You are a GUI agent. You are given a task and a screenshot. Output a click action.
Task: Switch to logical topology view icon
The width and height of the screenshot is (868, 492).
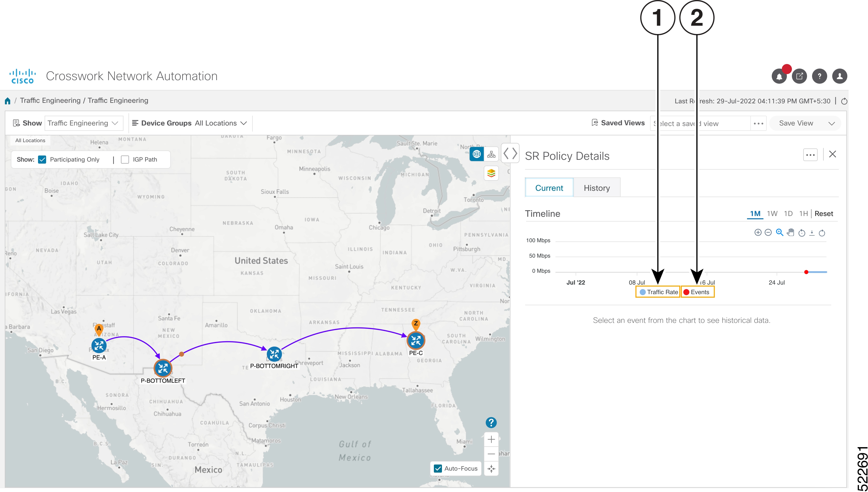491,155
